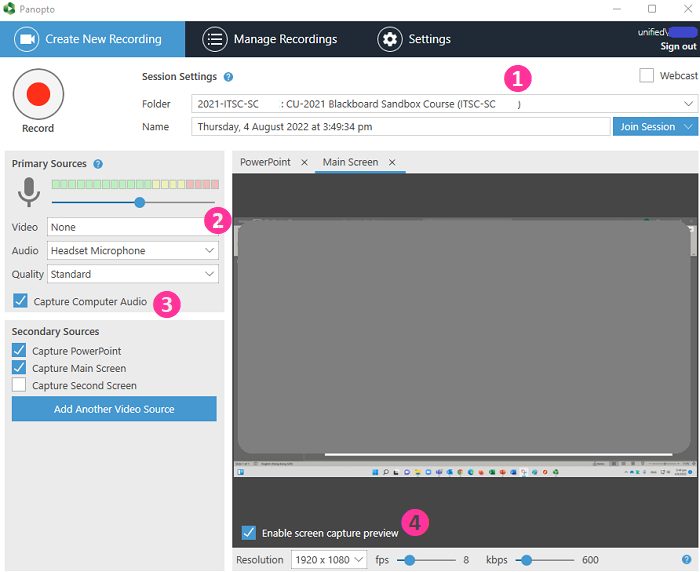Expand the Folder dropdown
700x572 pixels.
pyautogui.click(x=688, y=104)
